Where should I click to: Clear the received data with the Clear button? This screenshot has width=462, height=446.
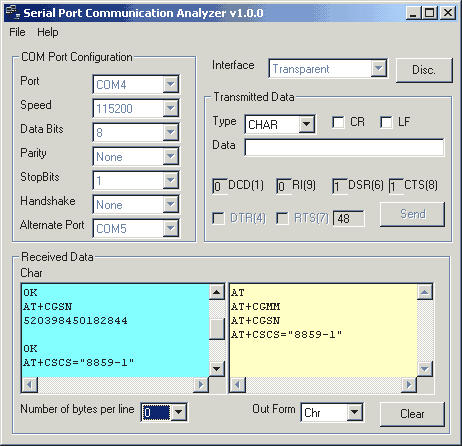coord(412,414)
